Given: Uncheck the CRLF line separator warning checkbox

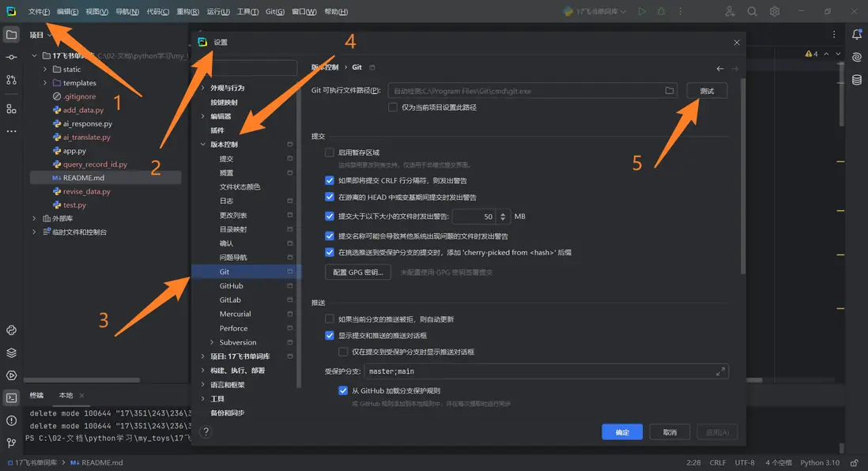Looking at the screenshot, I should tap(330, 180).
